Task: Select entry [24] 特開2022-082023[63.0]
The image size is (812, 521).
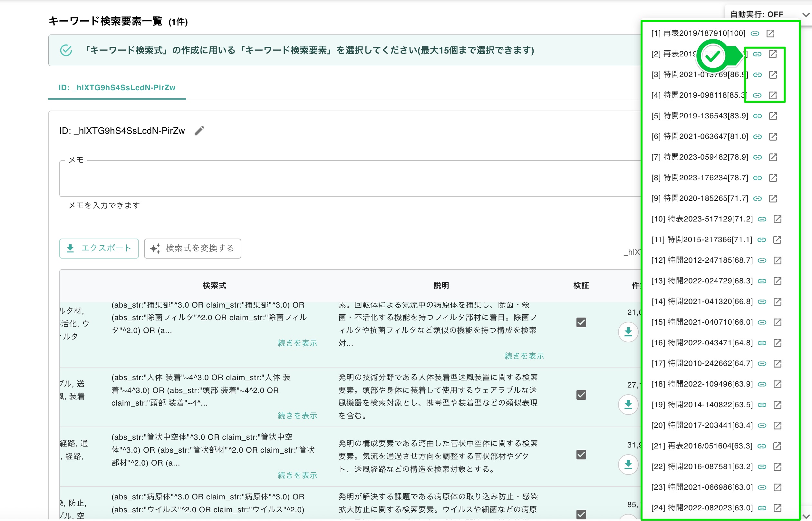Action: pos(702,508)
